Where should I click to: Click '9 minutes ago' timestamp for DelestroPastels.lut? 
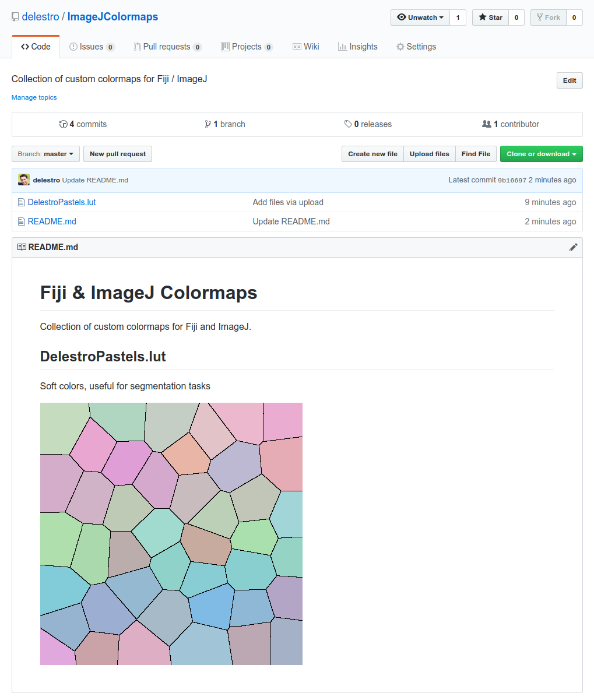(550, 202)
